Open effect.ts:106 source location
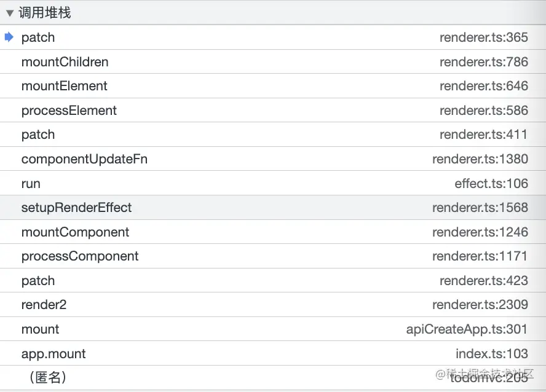Screen dimensions: 546x392 [491, 184]
